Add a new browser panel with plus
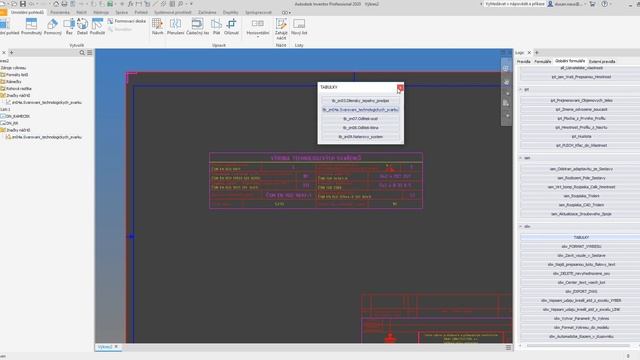The image size is (640, 360). pos(11,53)
